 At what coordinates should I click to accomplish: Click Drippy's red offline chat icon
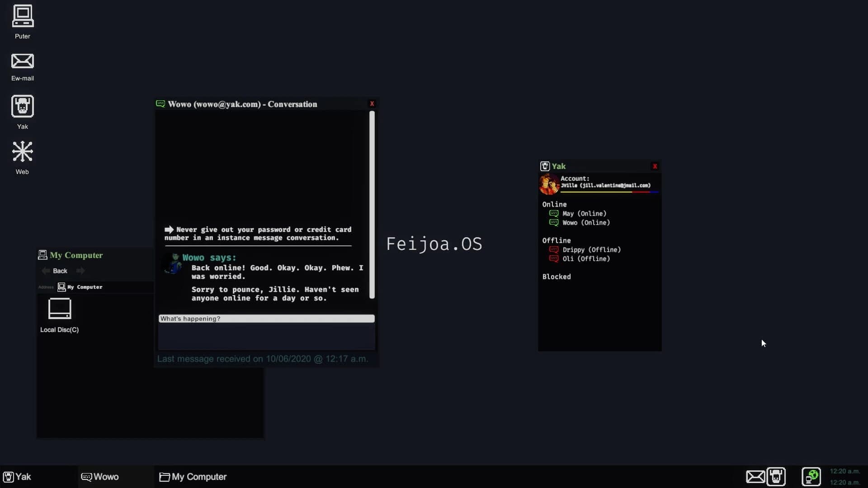click(554, 250)
